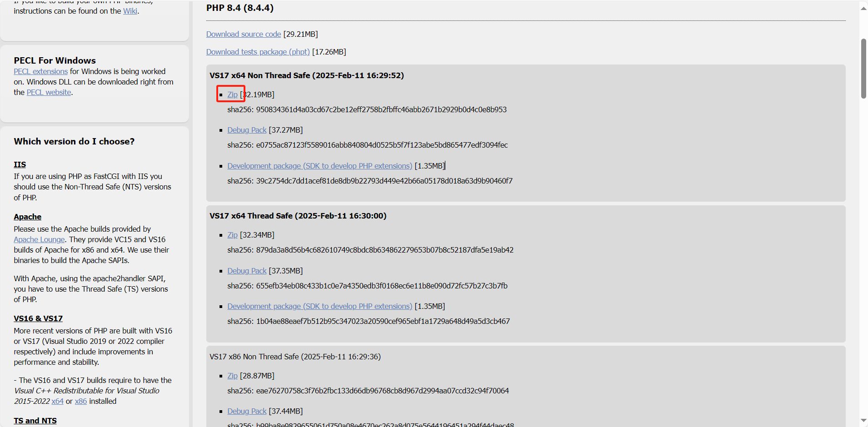This screenshot has width=868, height=427.
Task: Click the [28.87MB] zip size text
Action: tap(257, 376)
